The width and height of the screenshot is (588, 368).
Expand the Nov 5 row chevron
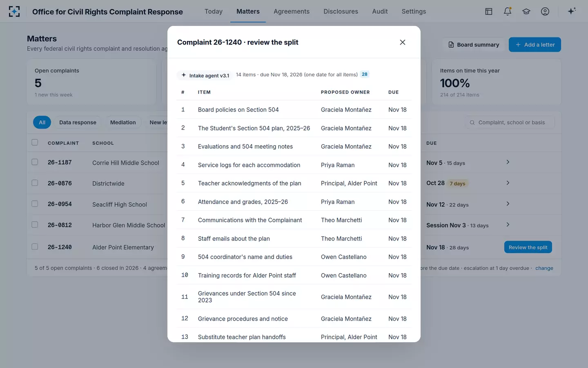pos(508,162)
